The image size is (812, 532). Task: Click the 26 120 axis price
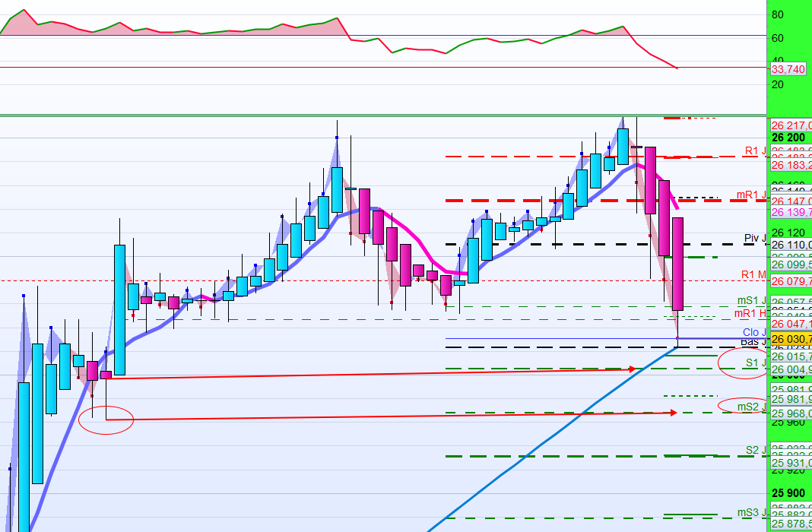pyautogui.click(x=788, y=233)
